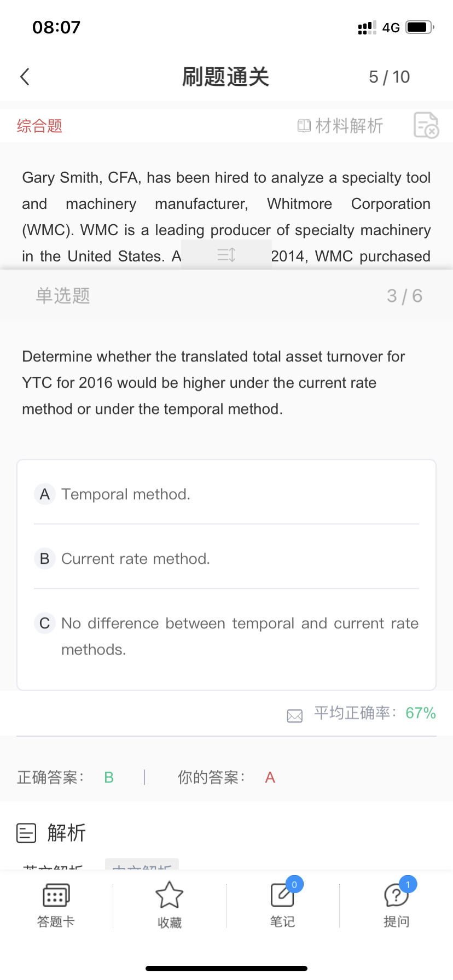Tap the passage resize drag handle

pyautogui.click(x=226, y=255)
